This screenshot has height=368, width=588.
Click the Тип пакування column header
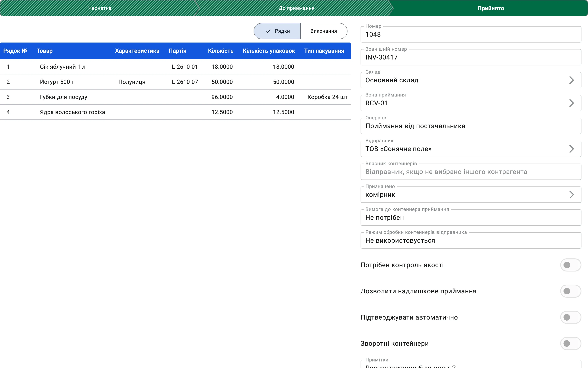click(x=324, y=51)
